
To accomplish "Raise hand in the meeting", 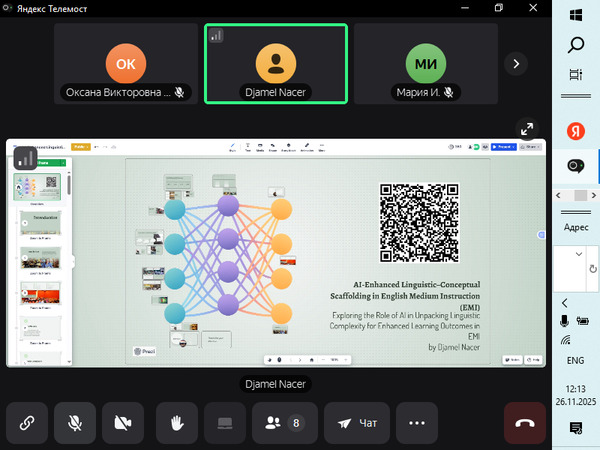I will [x=175, y=423].
